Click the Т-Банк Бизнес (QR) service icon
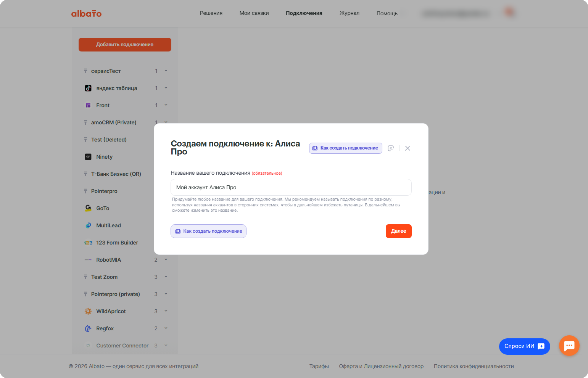Viewport: 588px width, 378px height. coord(85,174)
